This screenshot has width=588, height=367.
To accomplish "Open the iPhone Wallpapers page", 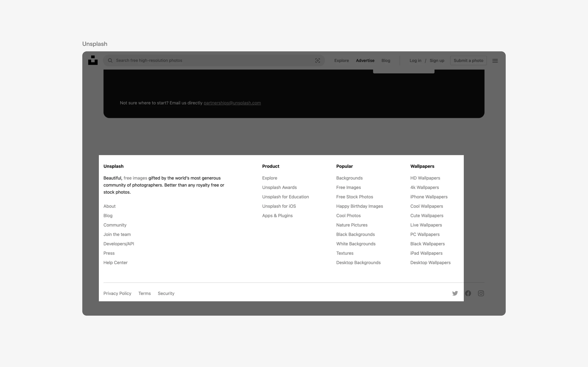I will pos(429,197).
